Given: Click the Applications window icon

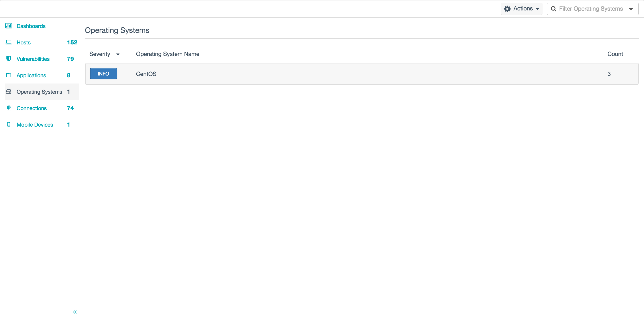Looking at the screenshot, I should click(x=8, y=75).
